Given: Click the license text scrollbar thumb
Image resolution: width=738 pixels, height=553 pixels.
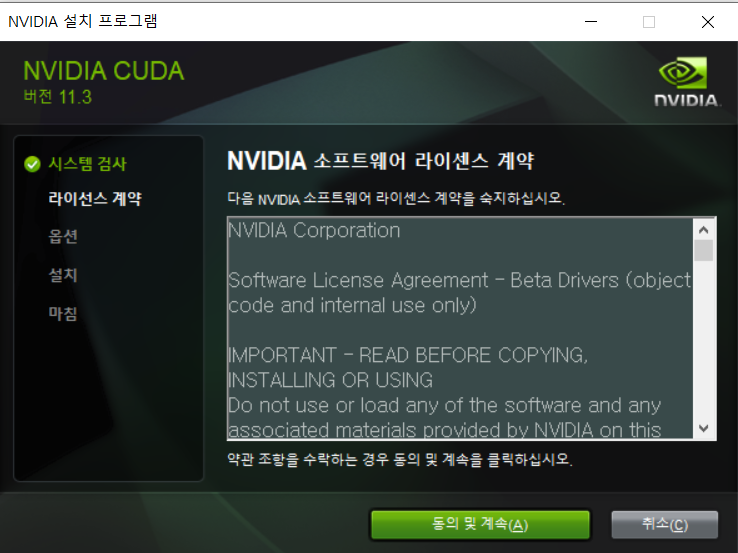Looking at the screenshot, I should pos(704,250).
